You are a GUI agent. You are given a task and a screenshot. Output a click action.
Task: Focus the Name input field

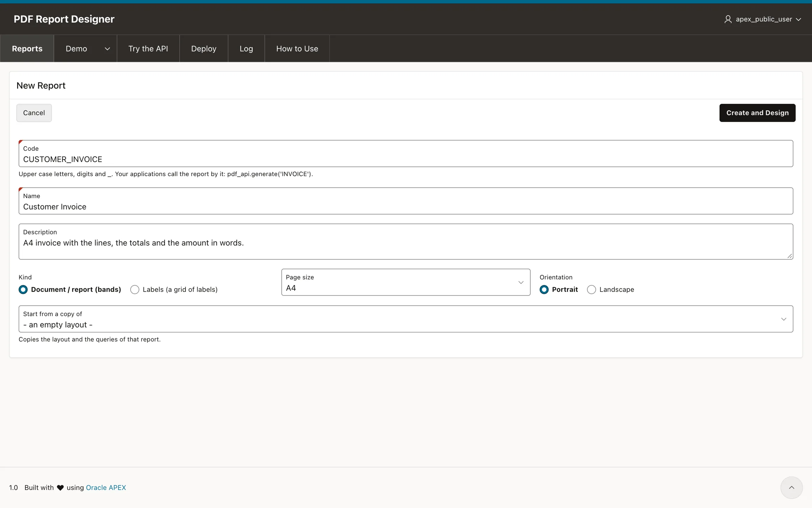[406, 201]
